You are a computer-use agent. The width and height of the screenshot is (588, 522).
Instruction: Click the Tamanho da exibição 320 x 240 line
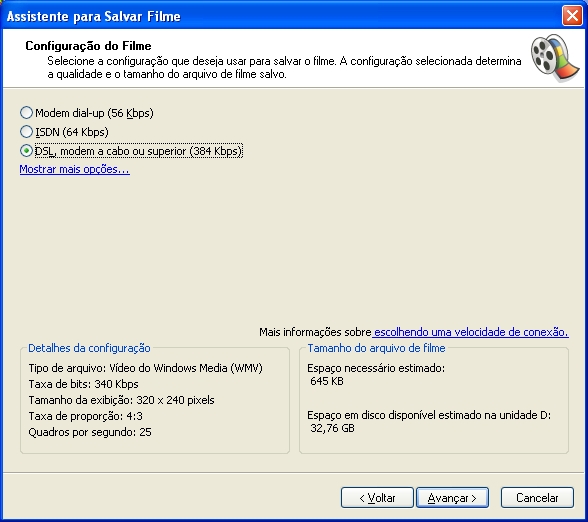coord(121,400)
